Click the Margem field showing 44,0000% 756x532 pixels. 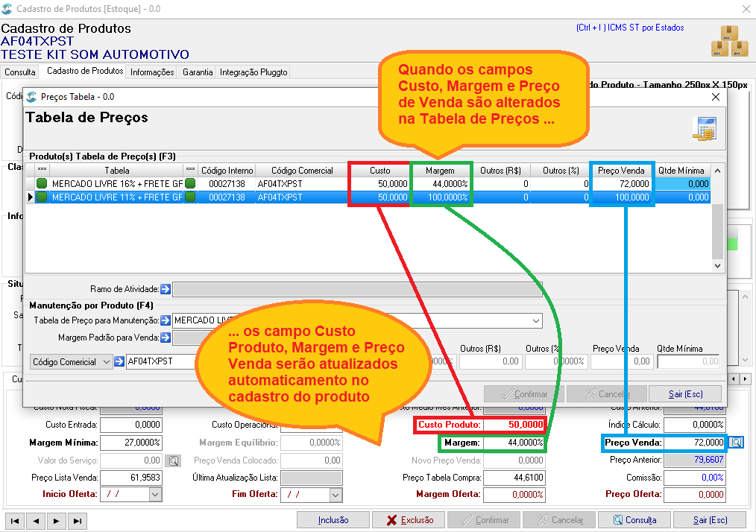[514, 443]
